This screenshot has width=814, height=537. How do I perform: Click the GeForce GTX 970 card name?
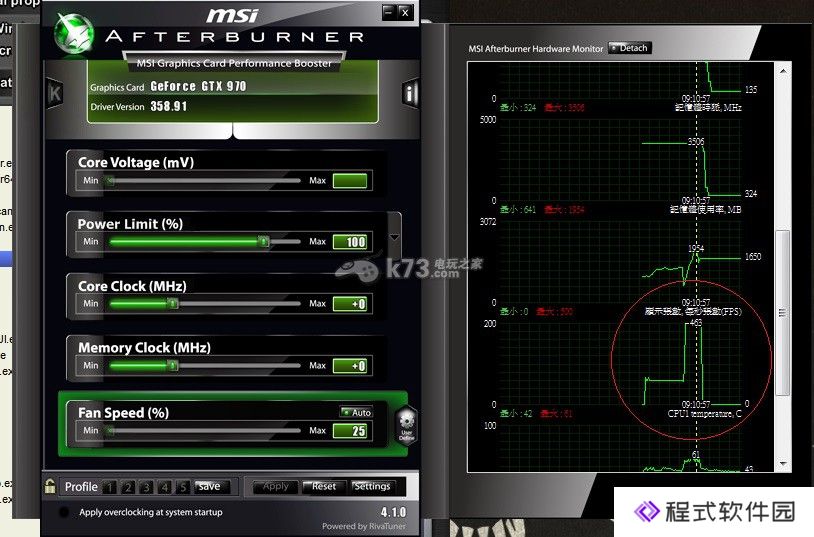(198, 86)
